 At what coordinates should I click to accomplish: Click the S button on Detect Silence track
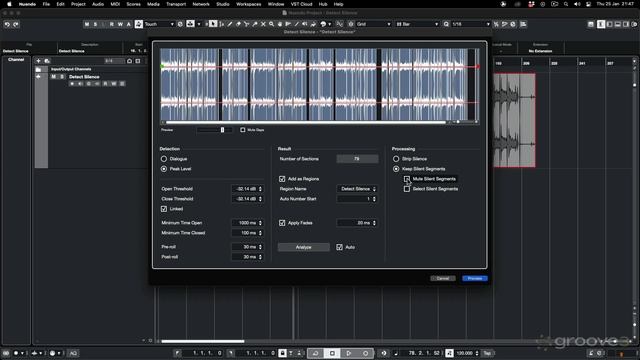(62, 77)
